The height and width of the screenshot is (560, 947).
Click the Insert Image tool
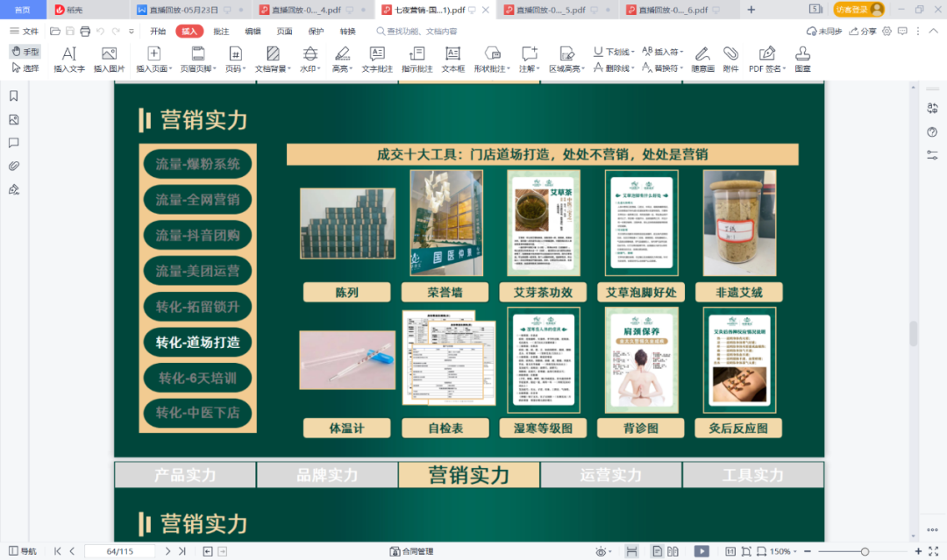coord(110,60)
